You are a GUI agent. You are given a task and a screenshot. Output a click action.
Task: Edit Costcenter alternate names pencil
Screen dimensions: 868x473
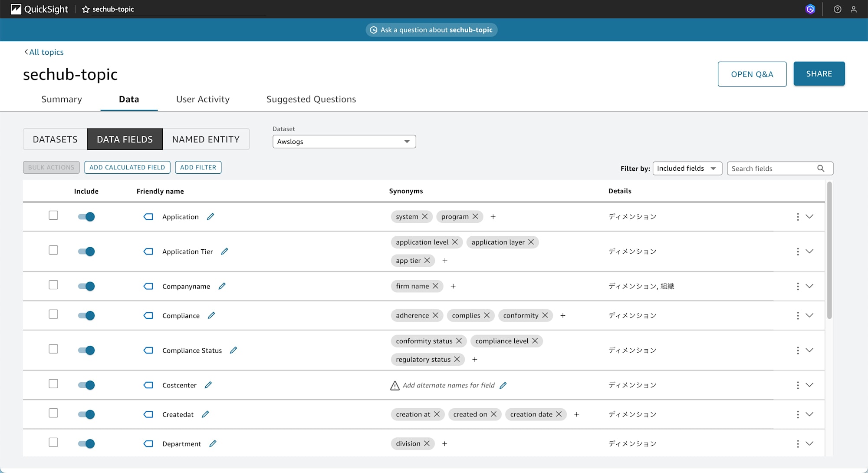click(x=503, y=385)
